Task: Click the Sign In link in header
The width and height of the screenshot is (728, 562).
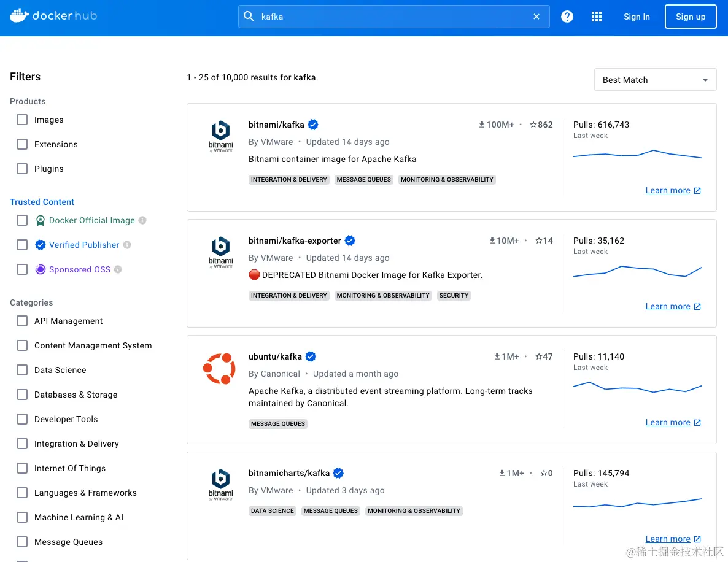Action: coord(637,17)
